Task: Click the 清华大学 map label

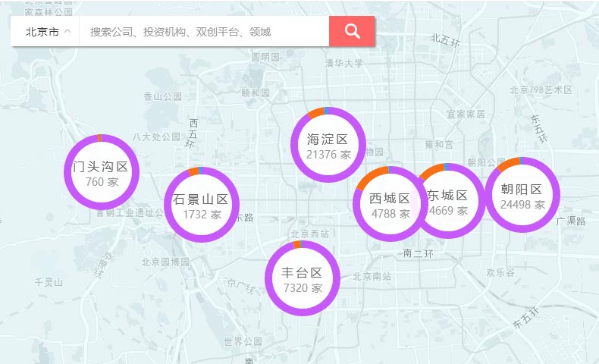Action: 344,63
